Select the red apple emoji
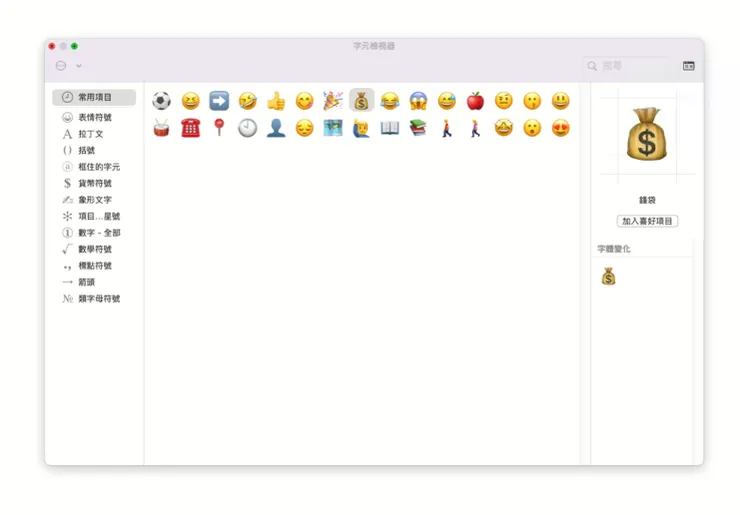This screenshot has height=515, width=740. tap(475, 101)
